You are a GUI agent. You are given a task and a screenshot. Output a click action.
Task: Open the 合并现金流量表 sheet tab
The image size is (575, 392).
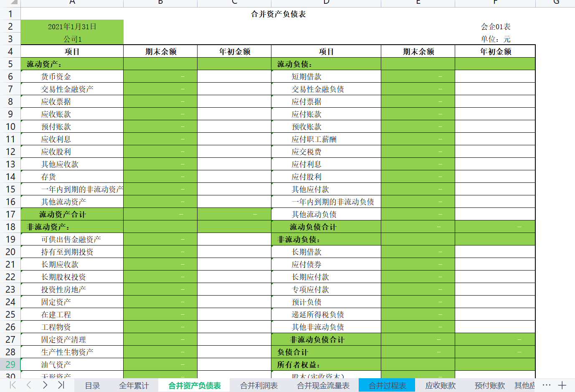click(x=324, y=385)
